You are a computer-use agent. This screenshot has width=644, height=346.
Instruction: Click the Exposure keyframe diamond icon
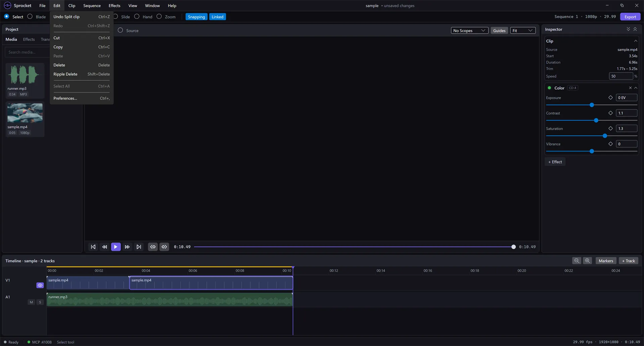pos(610,98)
